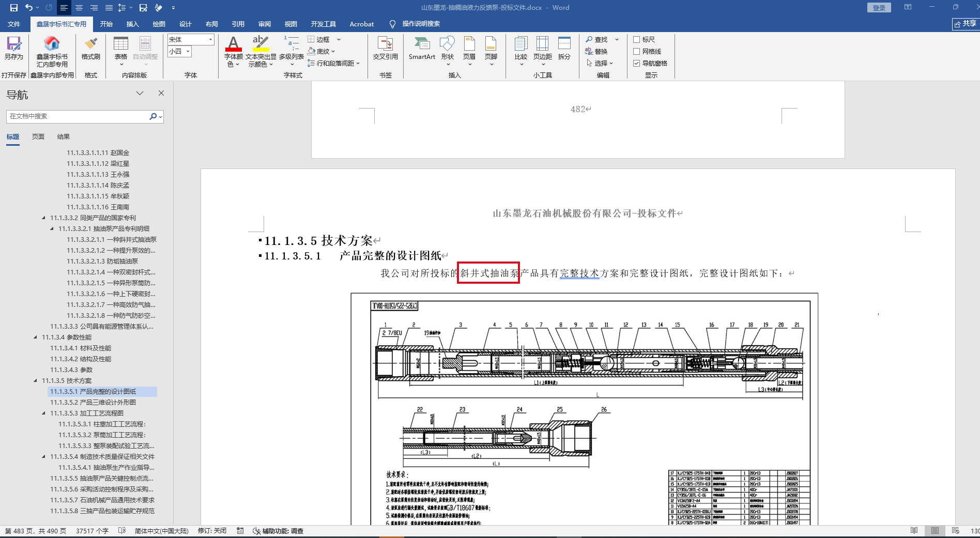Apply right alignment in quick access toolbar

94,8
